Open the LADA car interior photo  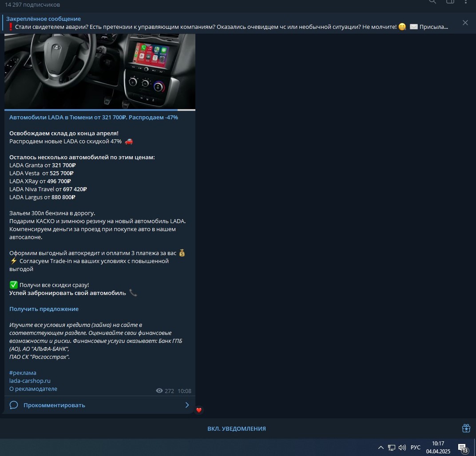coord(100,71)
